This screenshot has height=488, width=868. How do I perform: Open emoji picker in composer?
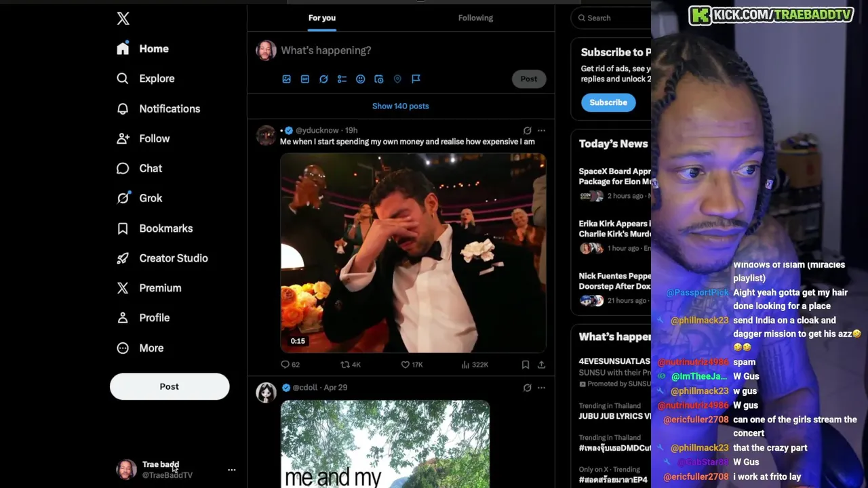click(x=361, y=79)
